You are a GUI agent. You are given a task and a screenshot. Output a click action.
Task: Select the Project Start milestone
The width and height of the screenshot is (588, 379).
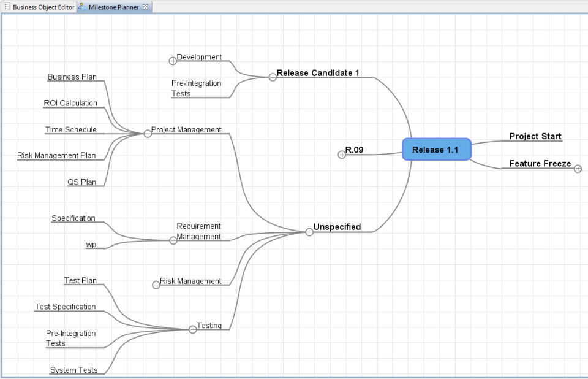[x=535, y=136]
